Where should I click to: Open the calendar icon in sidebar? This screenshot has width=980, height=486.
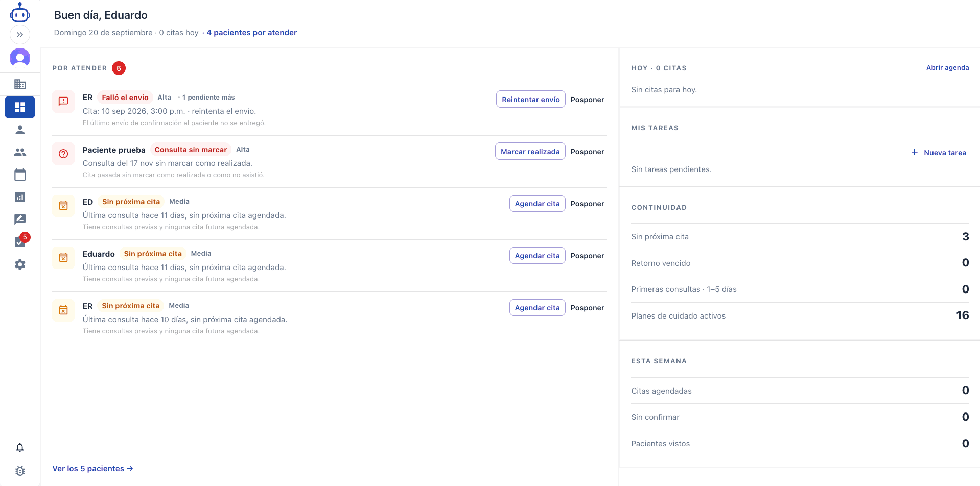[20, 175]
